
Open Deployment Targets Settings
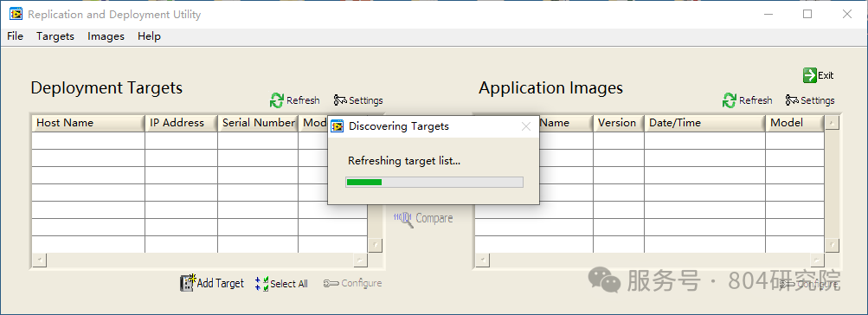pyautogui.click(x=358, y=100)
